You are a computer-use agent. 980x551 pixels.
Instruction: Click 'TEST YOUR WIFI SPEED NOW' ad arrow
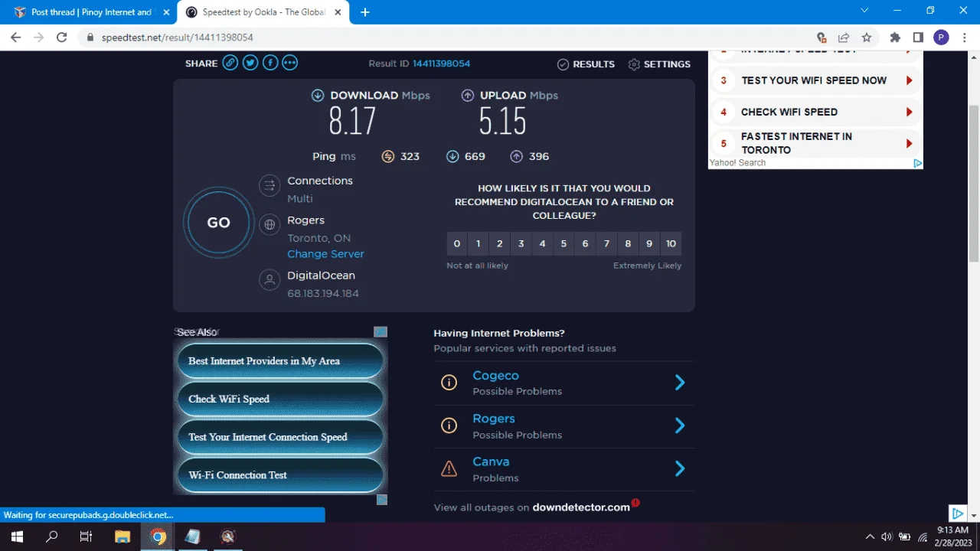(x=909, y=80)
